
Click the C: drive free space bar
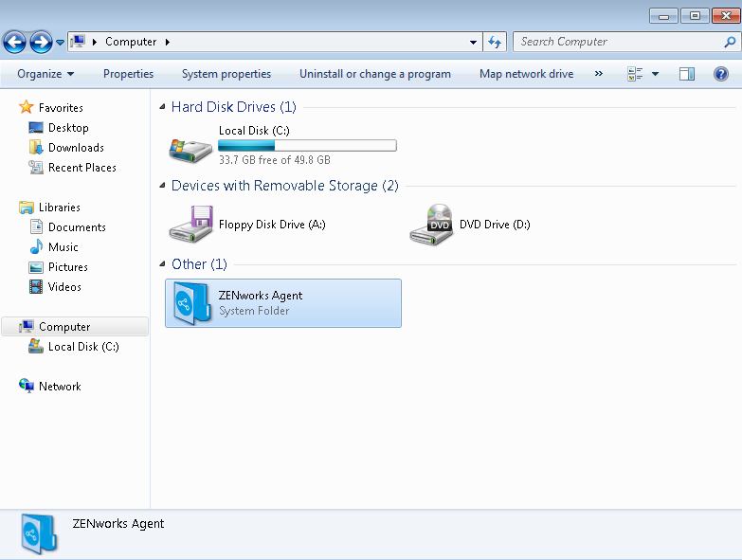(307, 145)
